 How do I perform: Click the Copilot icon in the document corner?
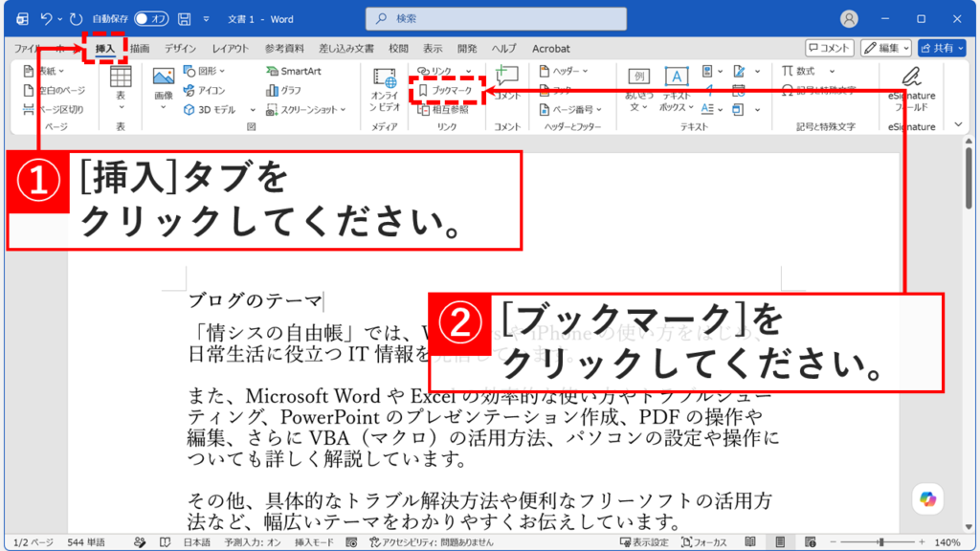pos(927,499)
